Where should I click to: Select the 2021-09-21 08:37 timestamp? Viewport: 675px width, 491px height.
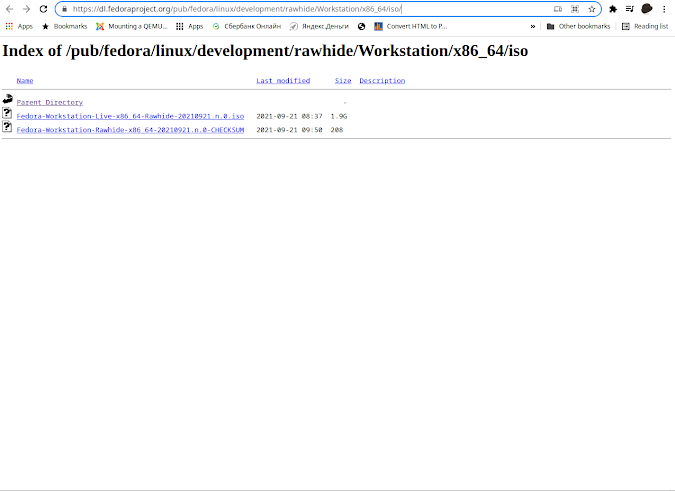click(289, 116)
